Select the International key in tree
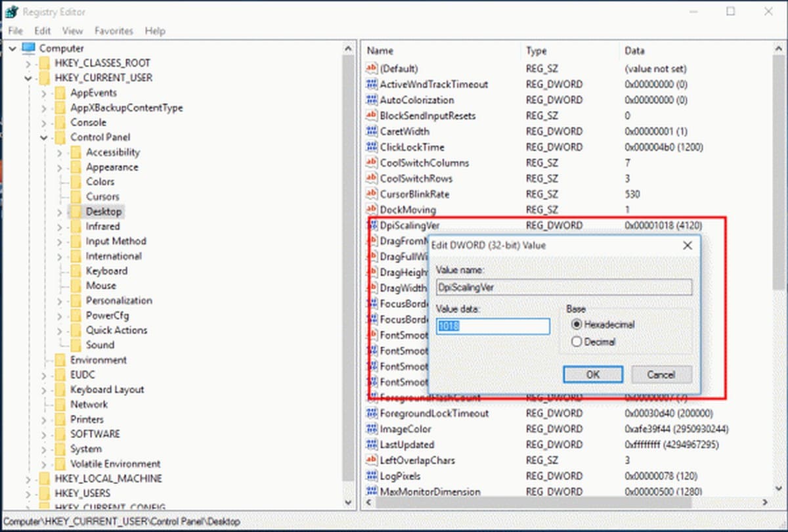This screenshot has height=532, width=788. point(114,256)
